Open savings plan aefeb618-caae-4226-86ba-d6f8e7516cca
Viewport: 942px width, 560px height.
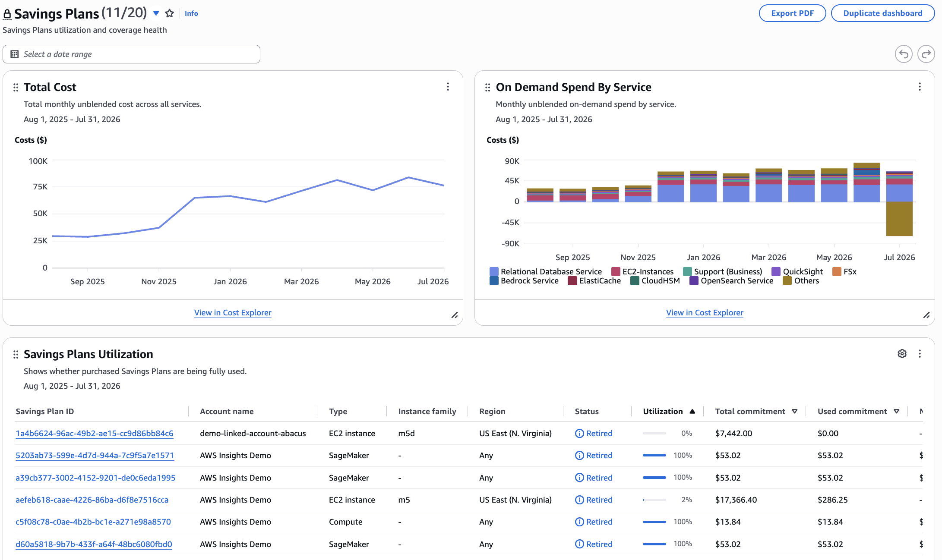tap(92, 500)
